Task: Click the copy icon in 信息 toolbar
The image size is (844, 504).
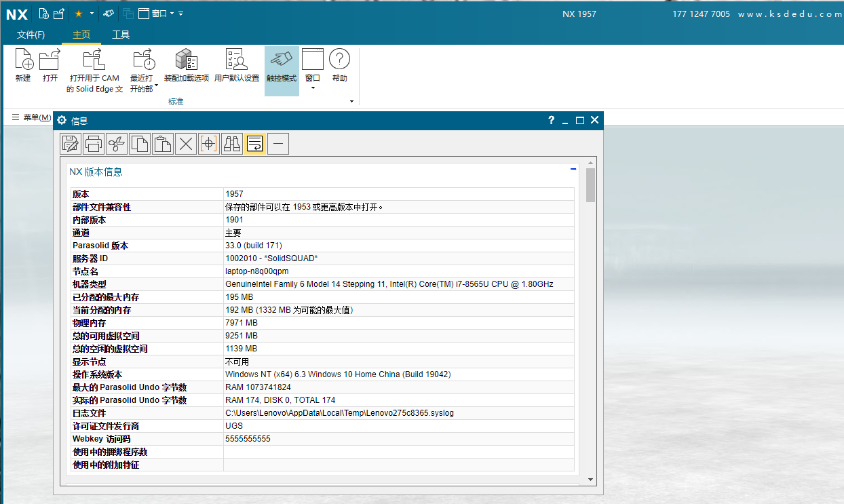Action: [x=140, y=143]
